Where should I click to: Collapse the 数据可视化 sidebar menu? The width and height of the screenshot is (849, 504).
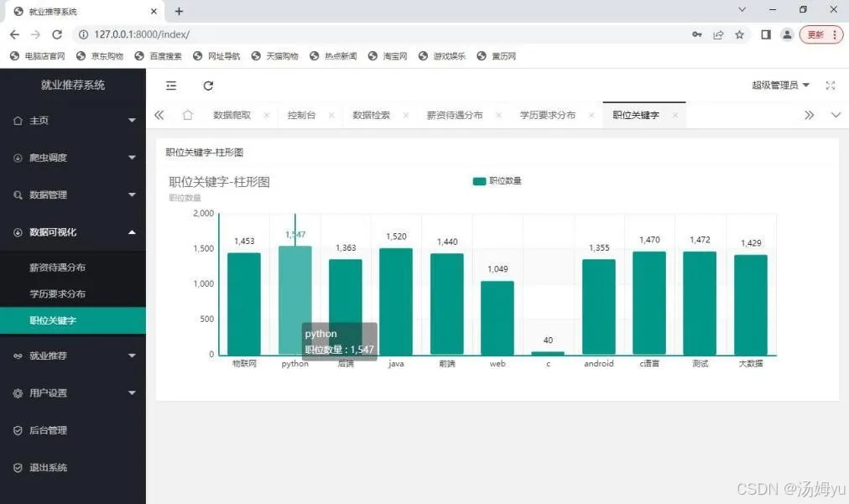click(x=72, y=232)
